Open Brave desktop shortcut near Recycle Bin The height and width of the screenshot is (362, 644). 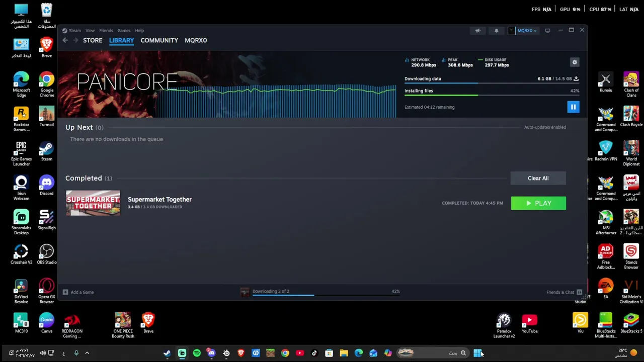tap(46, 47)
